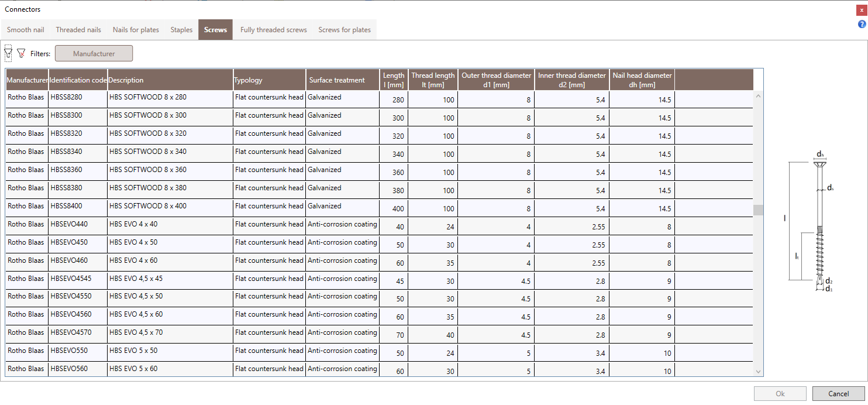Click Nail head diameter dh header

(x=642, y=80)
